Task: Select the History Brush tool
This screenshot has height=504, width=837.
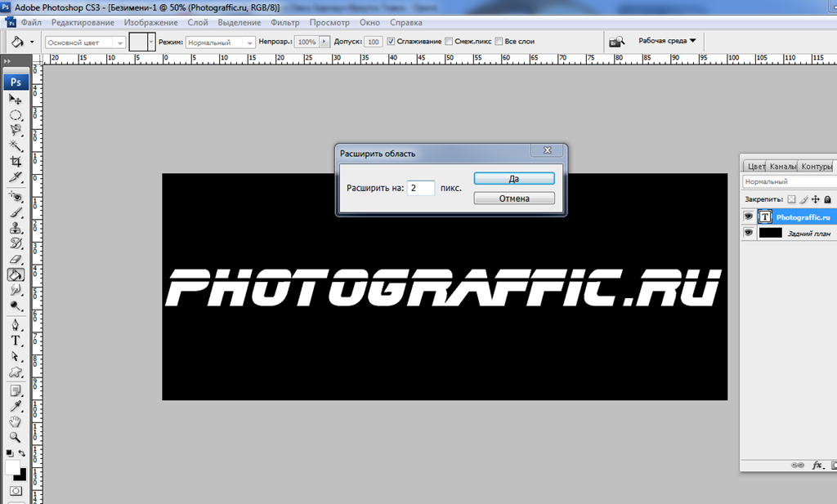Action: click(16, 243)
